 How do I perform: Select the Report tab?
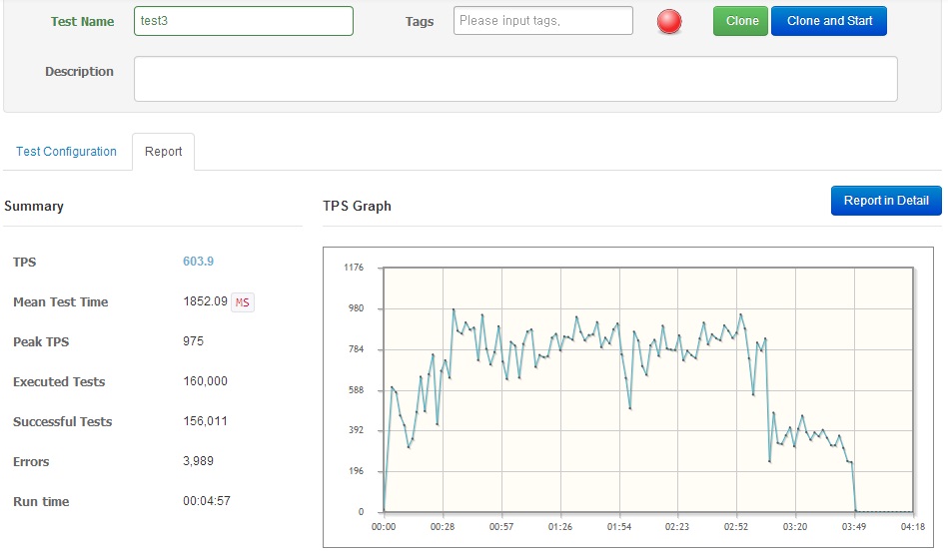(163, 152)
